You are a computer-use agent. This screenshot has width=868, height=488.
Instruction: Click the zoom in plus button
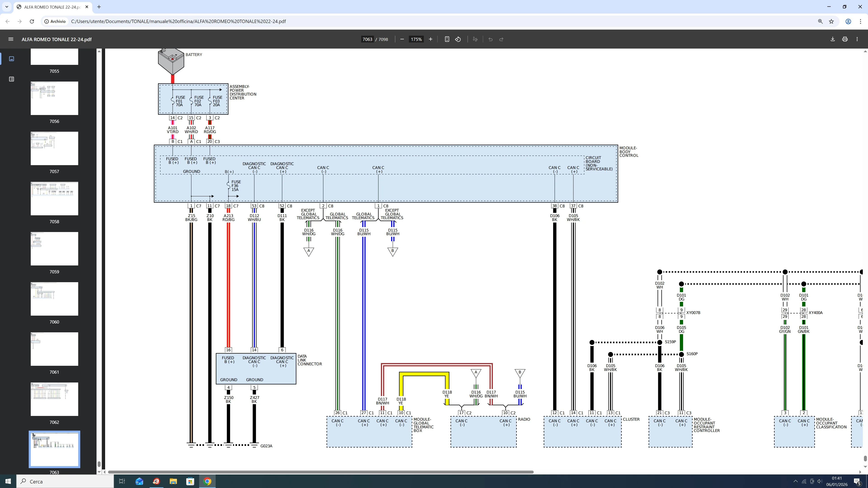430,39
